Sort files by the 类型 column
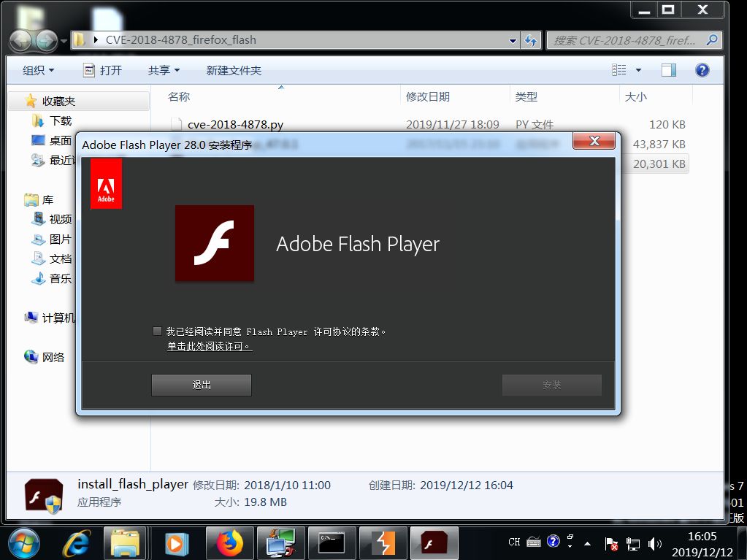 tap(526, 96)
